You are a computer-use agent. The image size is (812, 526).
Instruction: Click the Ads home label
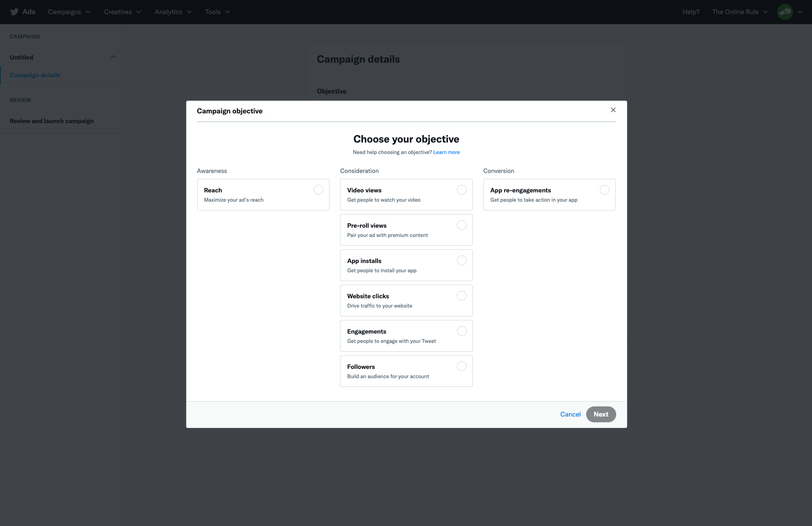tap(29, 12)
